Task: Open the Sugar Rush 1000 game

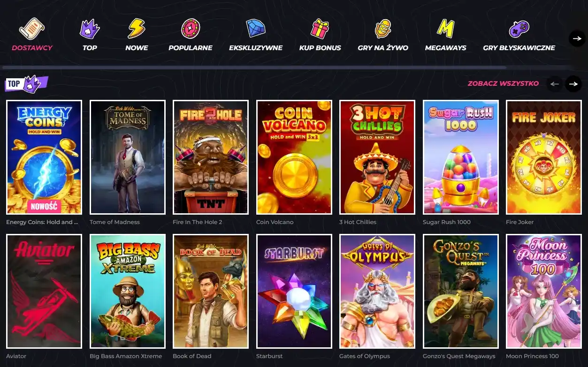Action: pyautogui.click(x=461, y=157)
